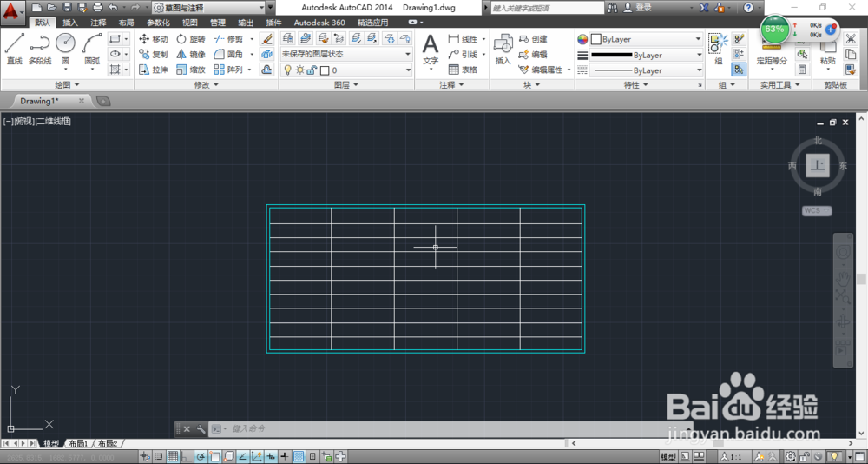Open the 插入 block insert tool
Screen dimensions: 868x464
pyautogui.click(x=503, y=50)
